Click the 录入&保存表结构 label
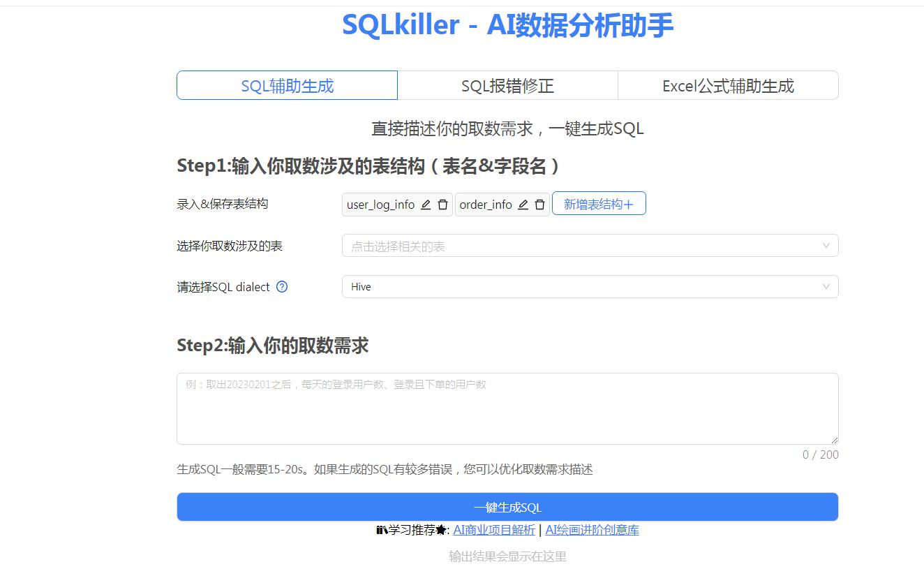Screen dimensions: 924x569 coord(223,204)
